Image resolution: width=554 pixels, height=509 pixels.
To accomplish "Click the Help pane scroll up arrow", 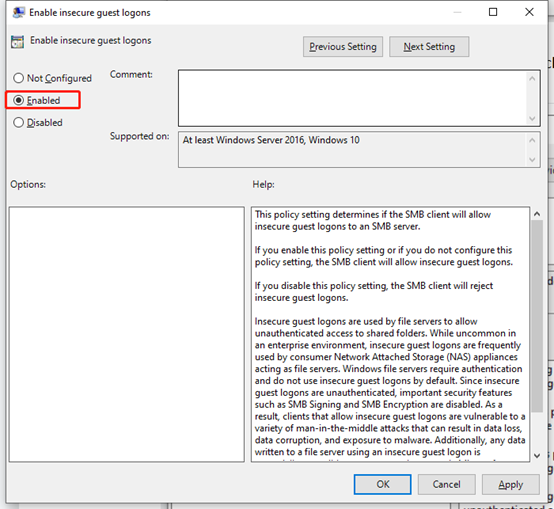I will click(x=537, y=214).
